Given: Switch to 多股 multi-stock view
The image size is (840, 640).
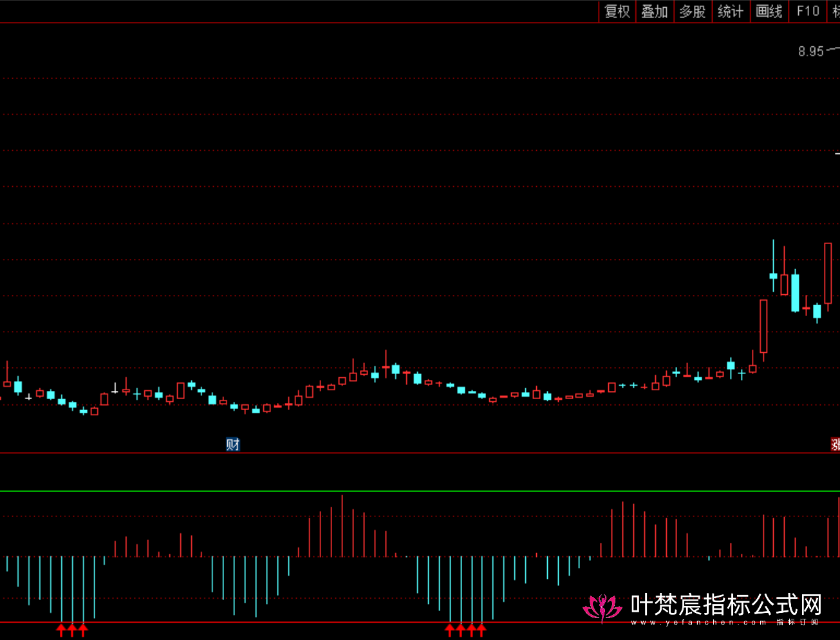Looking at the screenshot, I should pyautogui.click(x=693, y=12).
